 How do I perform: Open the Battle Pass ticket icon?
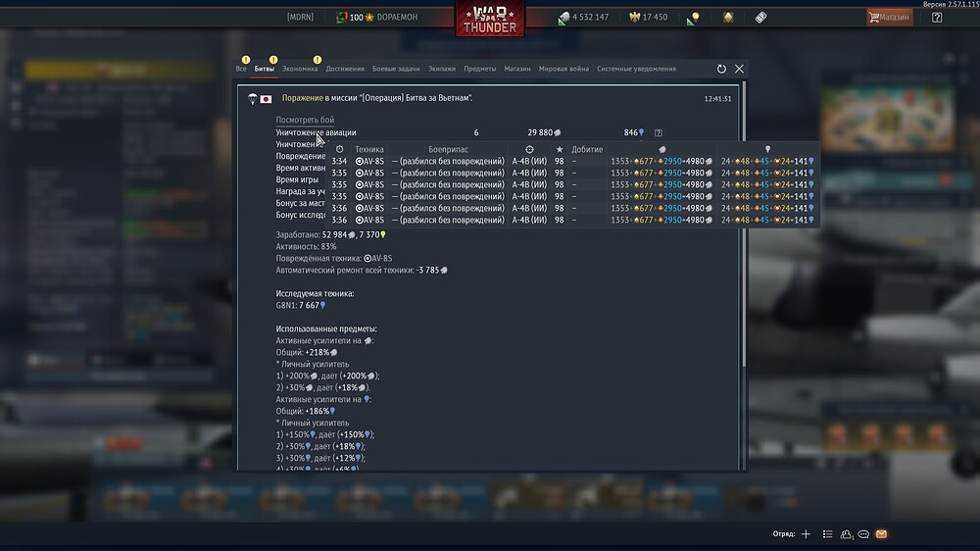click(760, 18)
